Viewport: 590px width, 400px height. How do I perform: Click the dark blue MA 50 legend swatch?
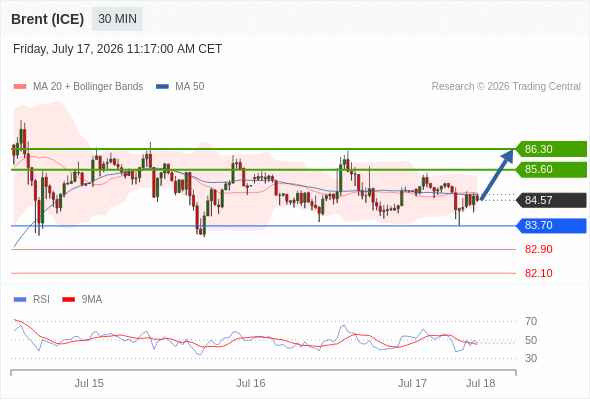tap(162, 87)
